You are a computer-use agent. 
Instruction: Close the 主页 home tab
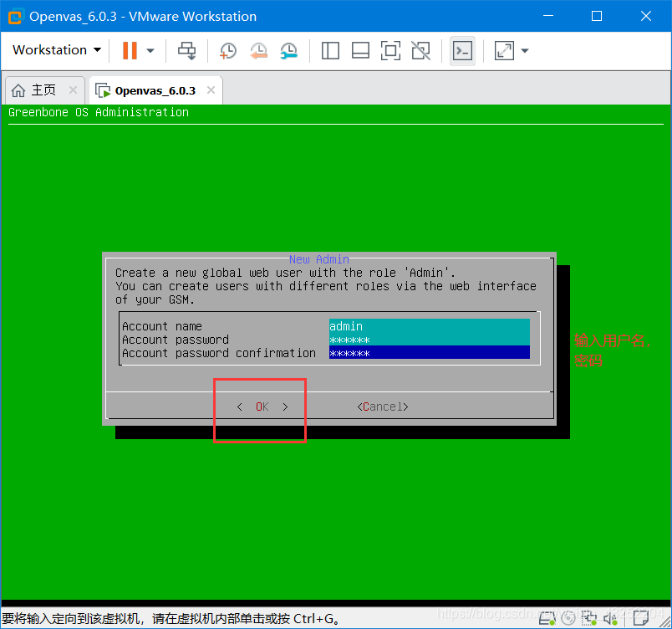pos(73,90)
